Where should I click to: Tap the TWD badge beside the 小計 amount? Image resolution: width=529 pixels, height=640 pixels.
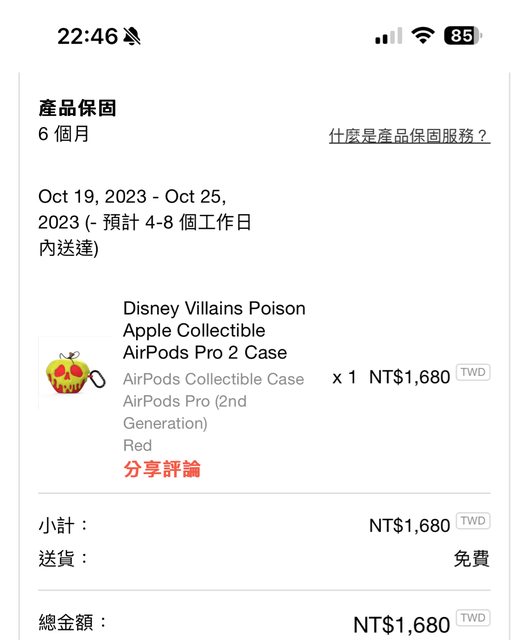pyautogui.click(x=473, y=521)
